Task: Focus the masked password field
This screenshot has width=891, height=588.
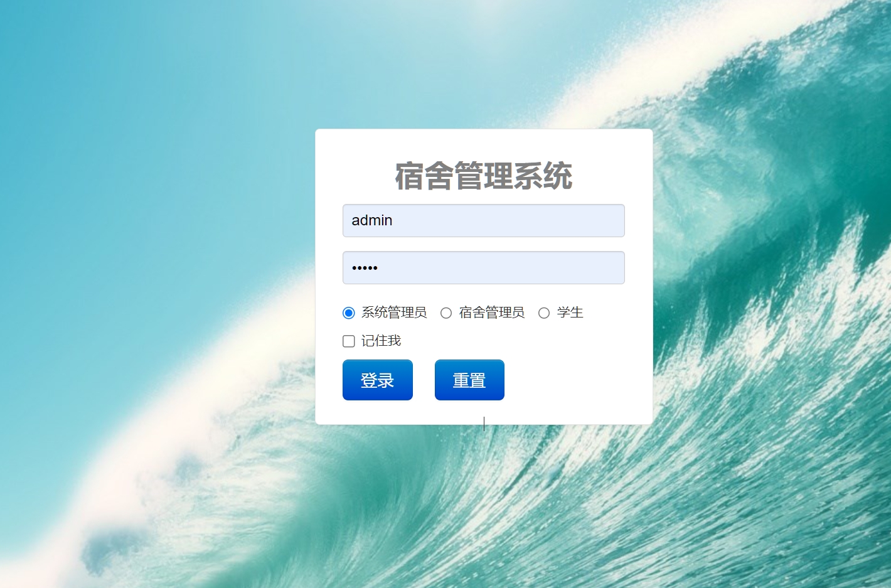Action: click(484, 267)
